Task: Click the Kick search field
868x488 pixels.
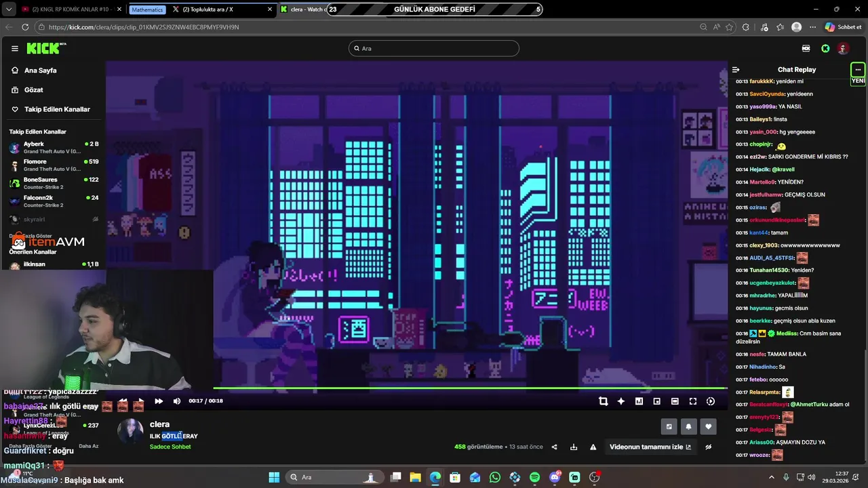Action: (x=434, y=48)
